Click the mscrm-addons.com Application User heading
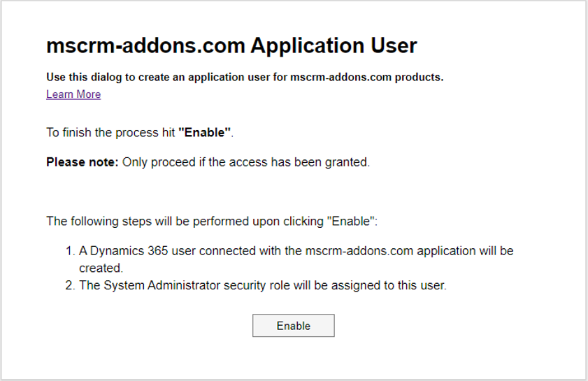Screen dimensions: 588x381 [x=231, y=45]
